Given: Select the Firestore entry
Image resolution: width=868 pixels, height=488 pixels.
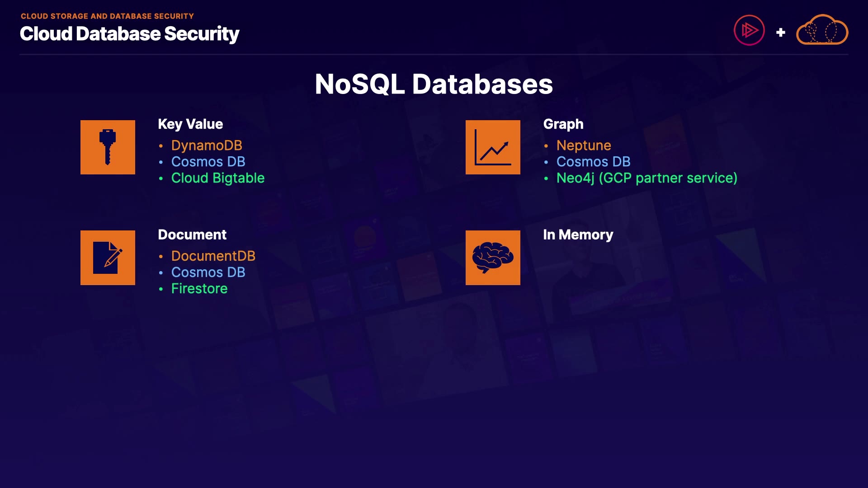Looking at the screenshot, I should click(199, 289).
